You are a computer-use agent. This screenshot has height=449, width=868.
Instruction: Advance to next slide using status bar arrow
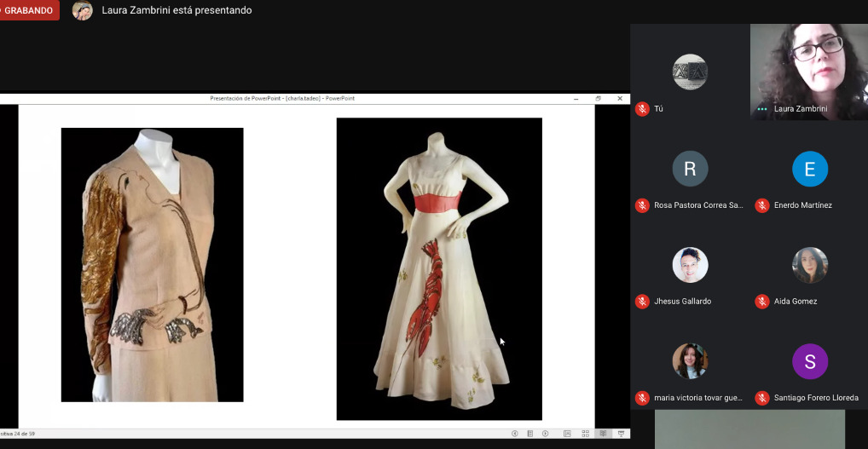coord(546,434)
